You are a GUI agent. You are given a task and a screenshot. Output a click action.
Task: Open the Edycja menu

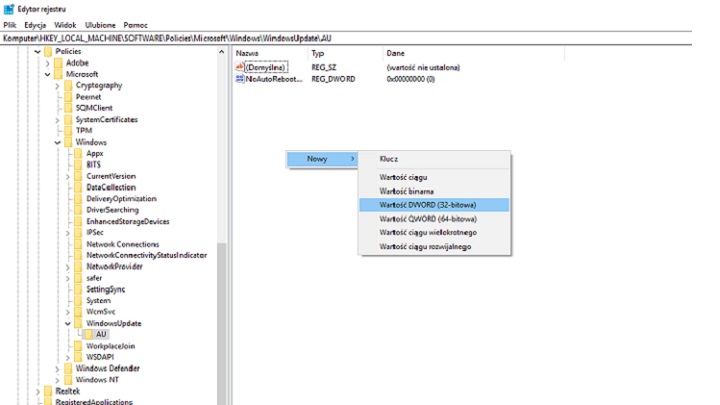point(36,24)
